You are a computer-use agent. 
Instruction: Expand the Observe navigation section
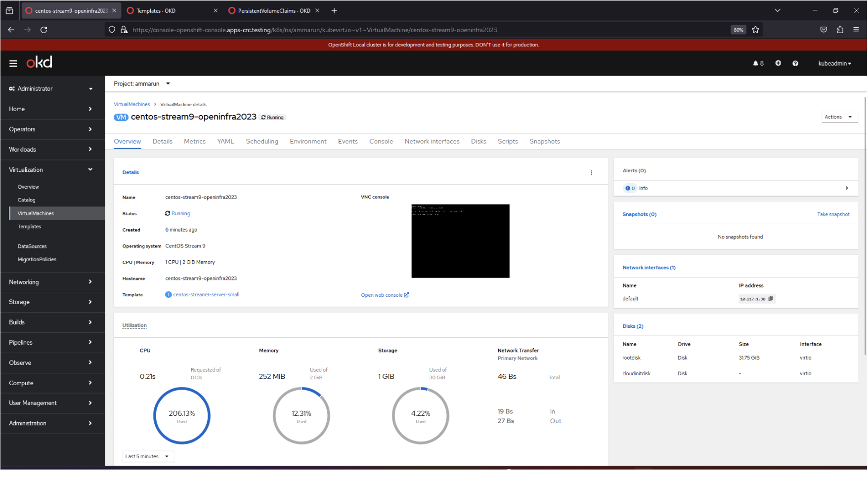(x=52, y=363)
